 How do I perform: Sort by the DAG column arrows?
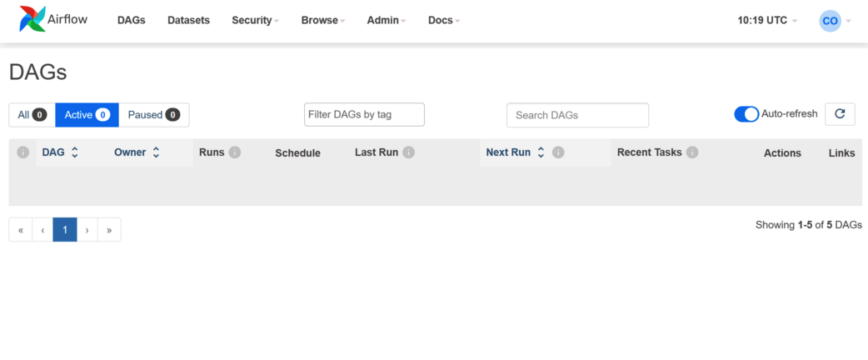click(75, 152)
